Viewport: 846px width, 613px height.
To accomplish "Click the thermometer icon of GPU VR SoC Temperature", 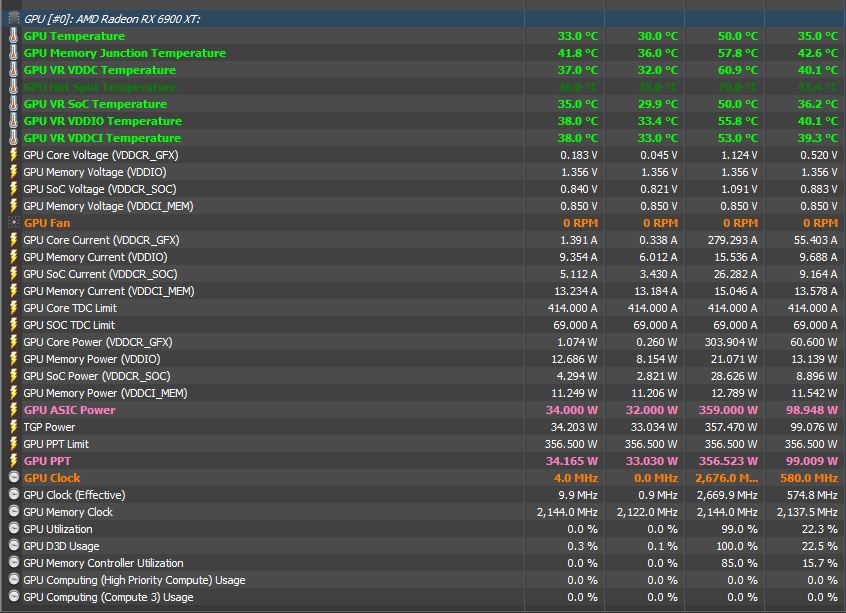I will click(x=13, y=104).
